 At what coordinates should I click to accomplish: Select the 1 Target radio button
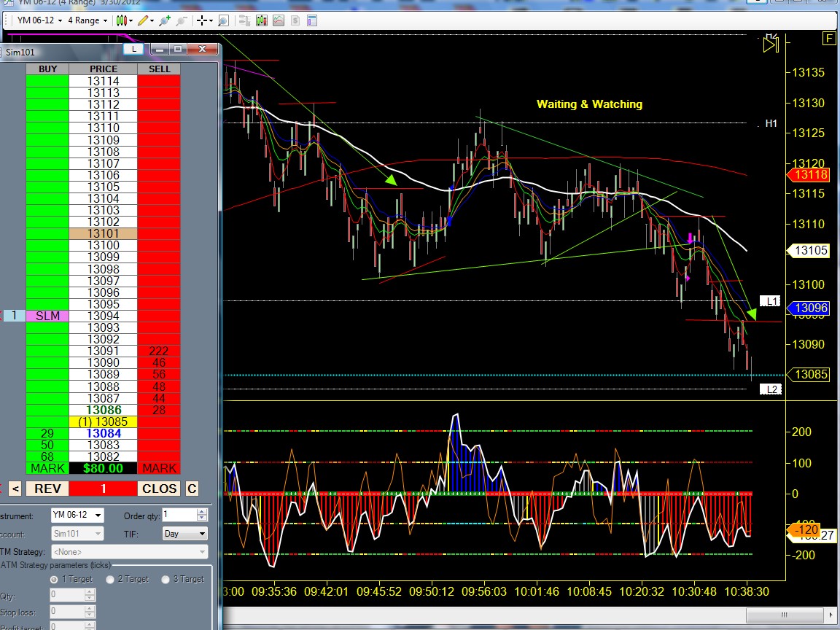[x=53, y=579]
